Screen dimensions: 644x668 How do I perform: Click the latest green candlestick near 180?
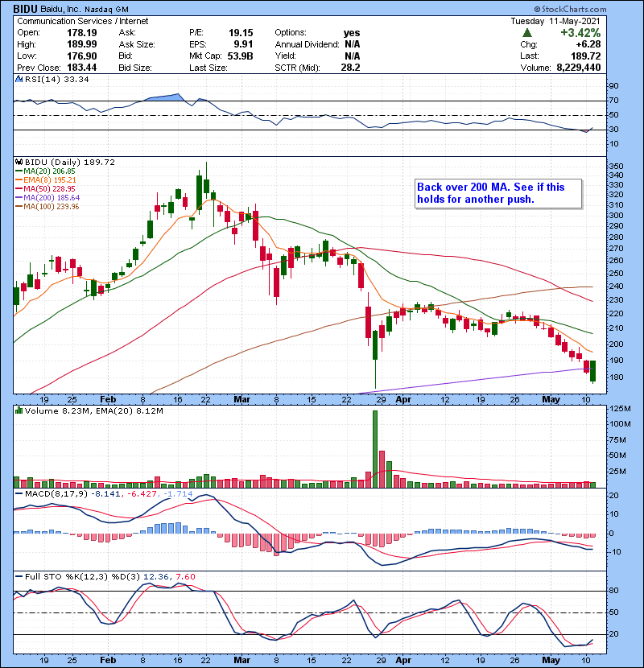(x=592, y=371)
